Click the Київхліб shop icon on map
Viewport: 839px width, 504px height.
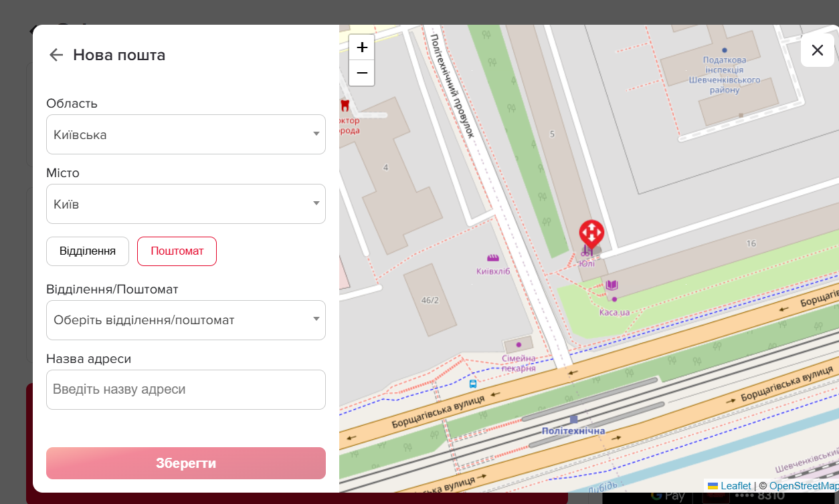coord(493,258)
